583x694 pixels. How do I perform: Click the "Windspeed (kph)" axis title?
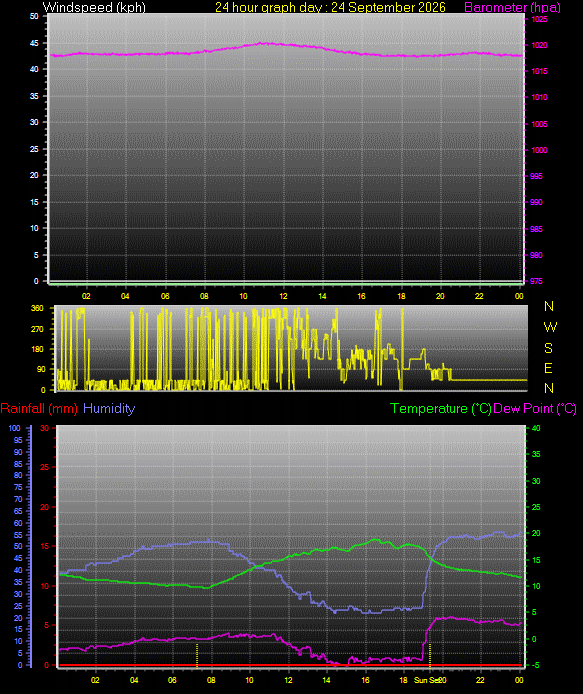[94, 7]
